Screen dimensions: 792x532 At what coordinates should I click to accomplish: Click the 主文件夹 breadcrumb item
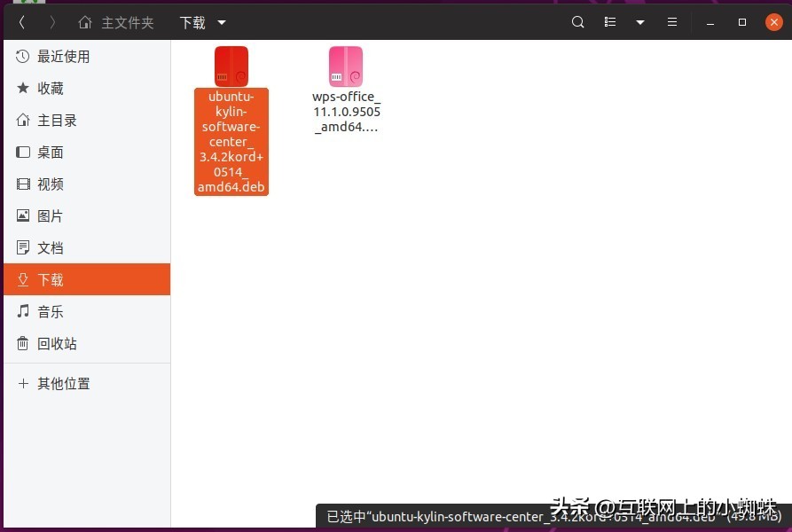[128, 21]
